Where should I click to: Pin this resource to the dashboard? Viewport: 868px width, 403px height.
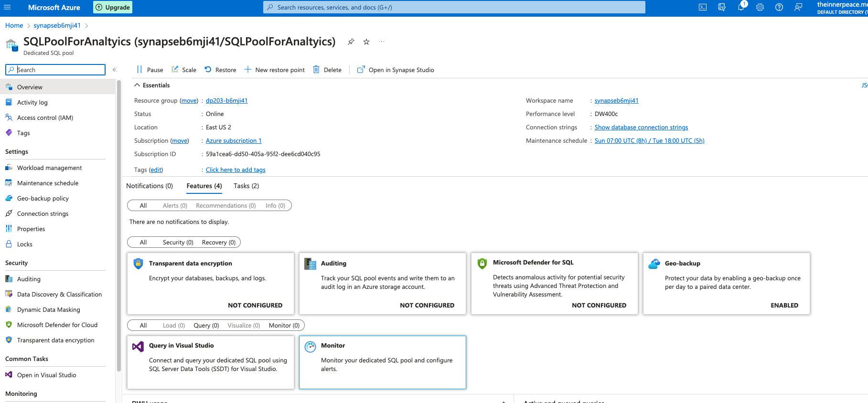[x=351, y=42]
